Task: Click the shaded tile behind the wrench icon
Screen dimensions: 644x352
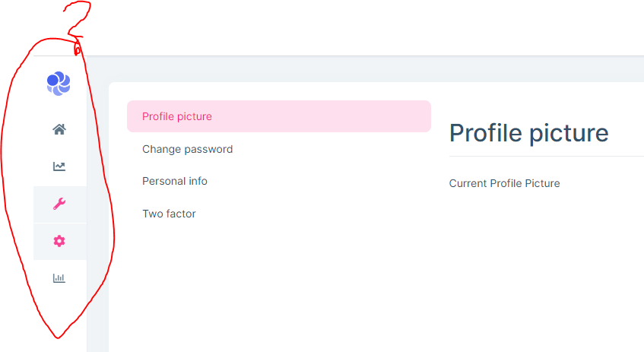Action: tap(76, 204)
